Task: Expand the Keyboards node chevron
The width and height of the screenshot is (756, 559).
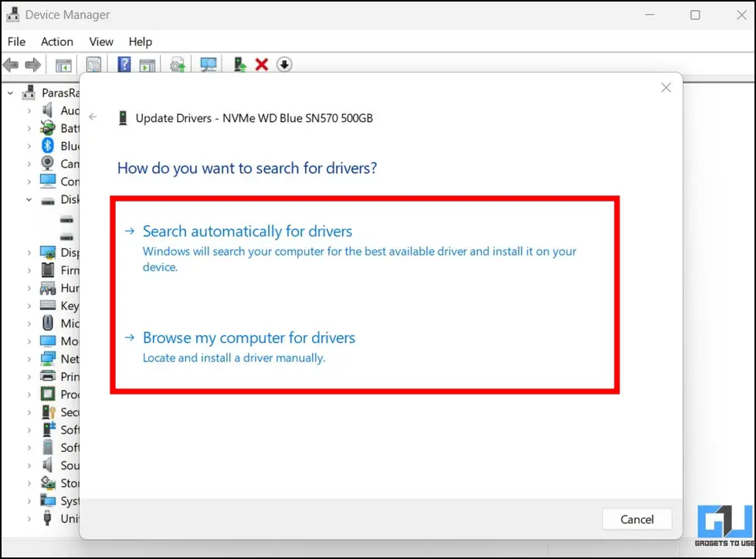Action: [29, 306]
